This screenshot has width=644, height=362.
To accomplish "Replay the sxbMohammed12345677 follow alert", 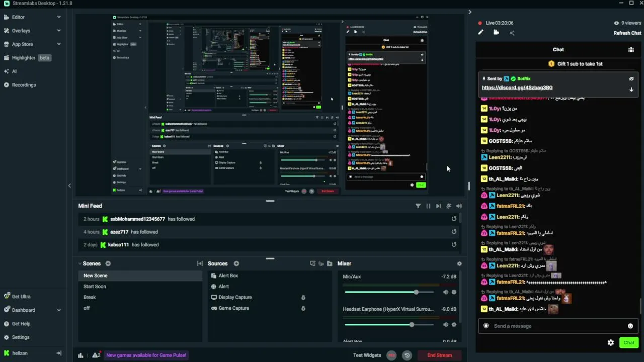I will pos(454,219).
